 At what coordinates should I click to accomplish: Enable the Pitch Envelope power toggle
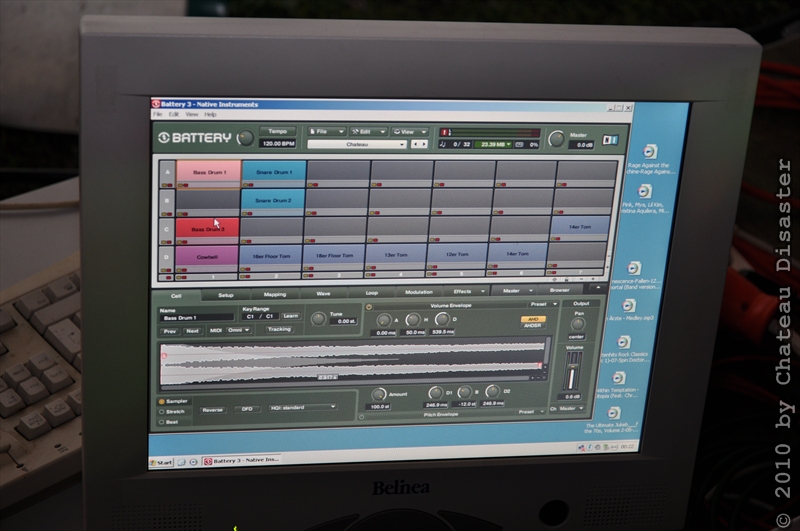coord(361,417)
